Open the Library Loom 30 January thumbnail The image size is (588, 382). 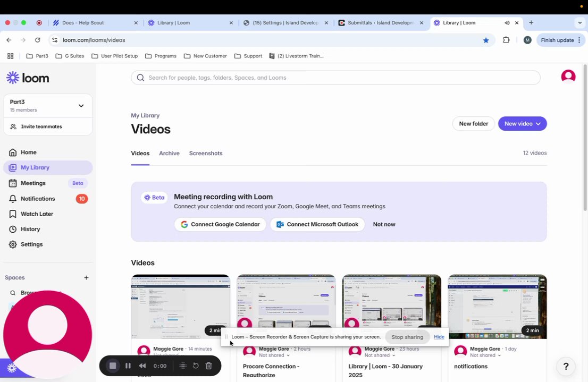pyautogui.click(x=391, y=302)
